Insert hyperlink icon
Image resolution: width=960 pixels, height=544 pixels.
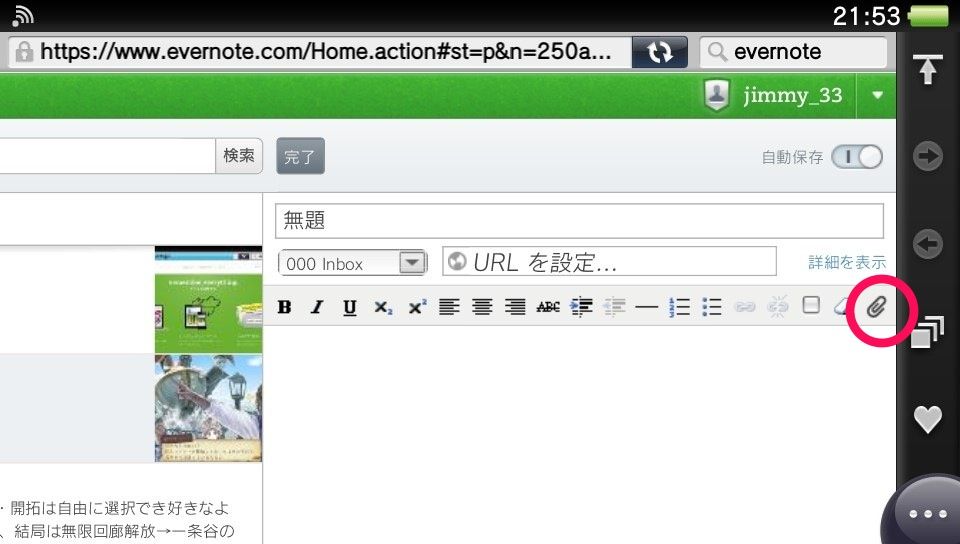[744, 307]
